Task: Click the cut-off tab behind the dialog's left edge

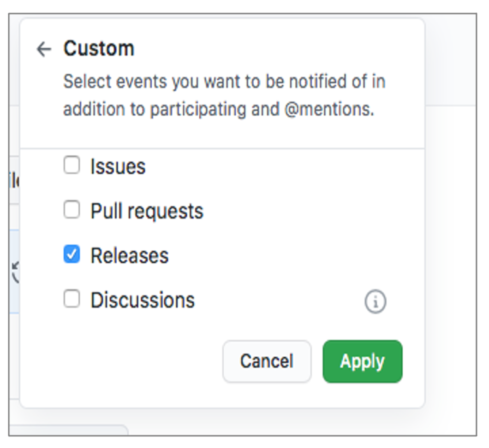Action: (x=14, y=180)
